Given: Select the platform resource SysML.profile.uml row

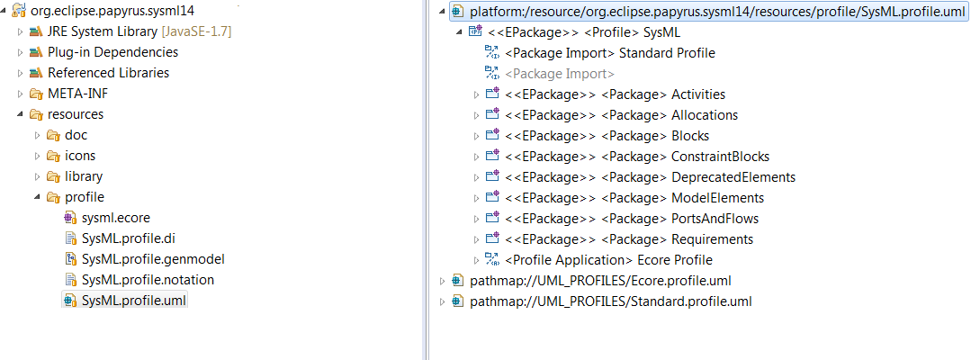Looking at the screenshot, I should (709, 11).
